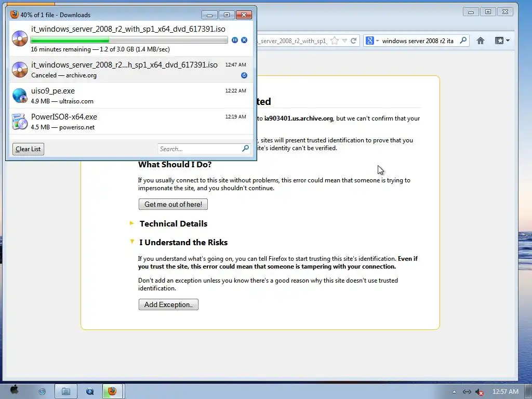Click the Apple start button in taskbar
This screenshot has height=399, width=532.
point(14,390)
